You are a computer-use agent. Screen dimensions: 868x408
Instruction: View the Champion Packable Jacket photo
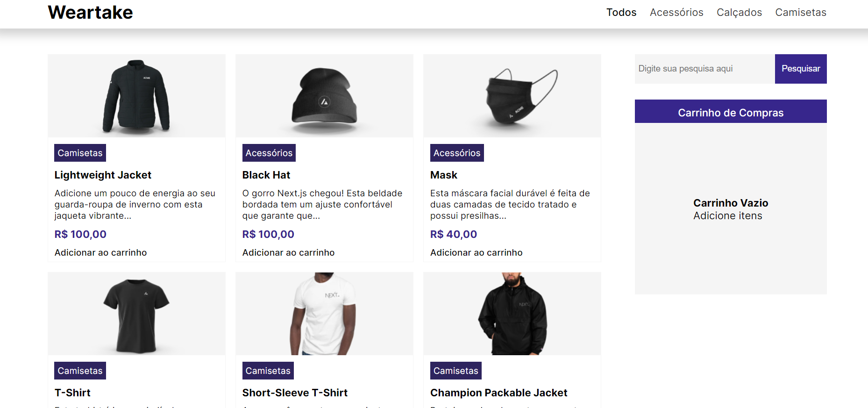click(x=512, y=313)
